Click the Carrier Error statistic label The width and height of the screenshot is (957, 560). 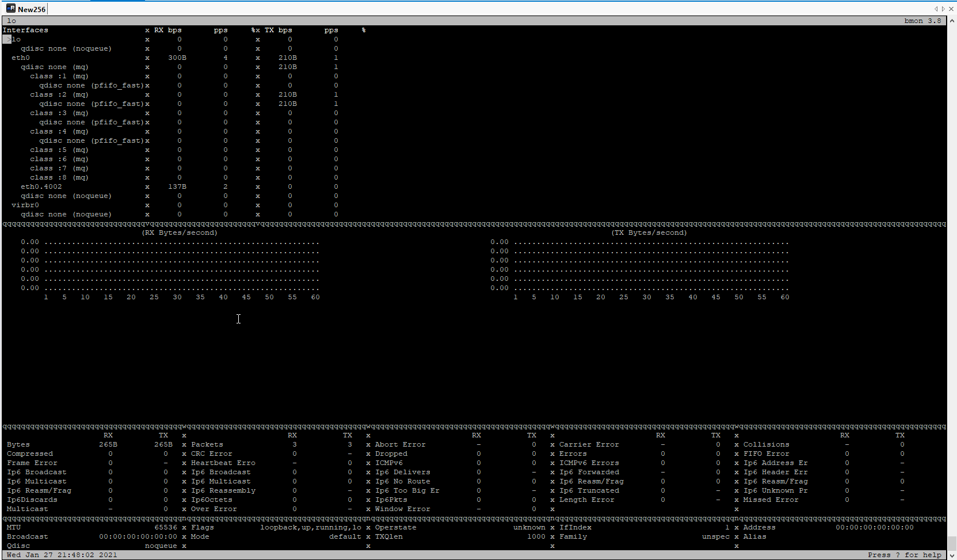[x=589, y=444]
